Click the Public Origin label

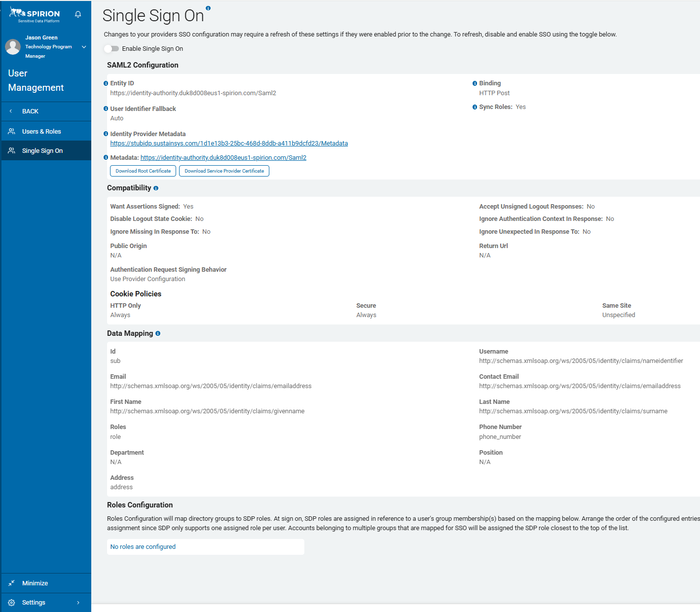128,246
